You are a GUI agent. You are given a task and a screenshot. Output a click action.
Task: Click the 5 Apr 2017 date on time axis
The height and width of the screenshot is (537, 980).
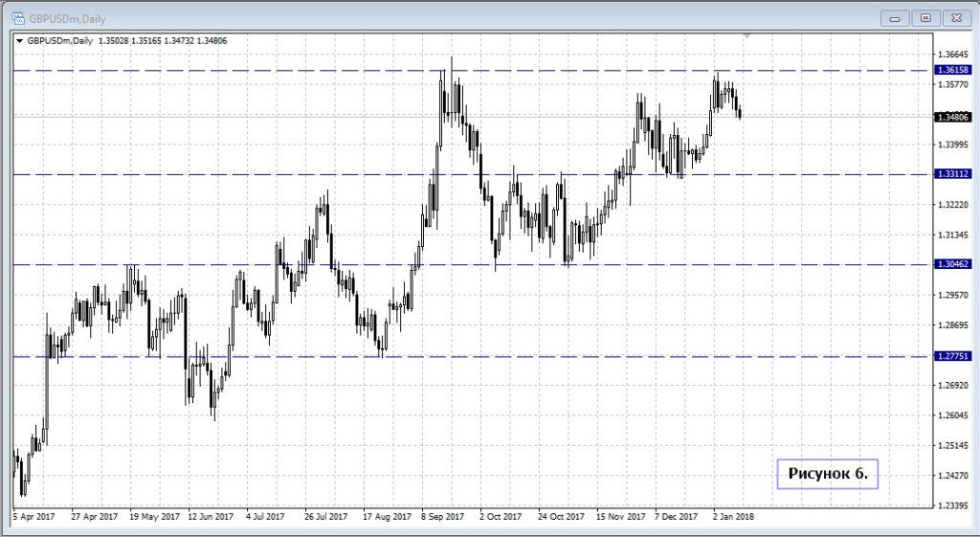[35, 516]
